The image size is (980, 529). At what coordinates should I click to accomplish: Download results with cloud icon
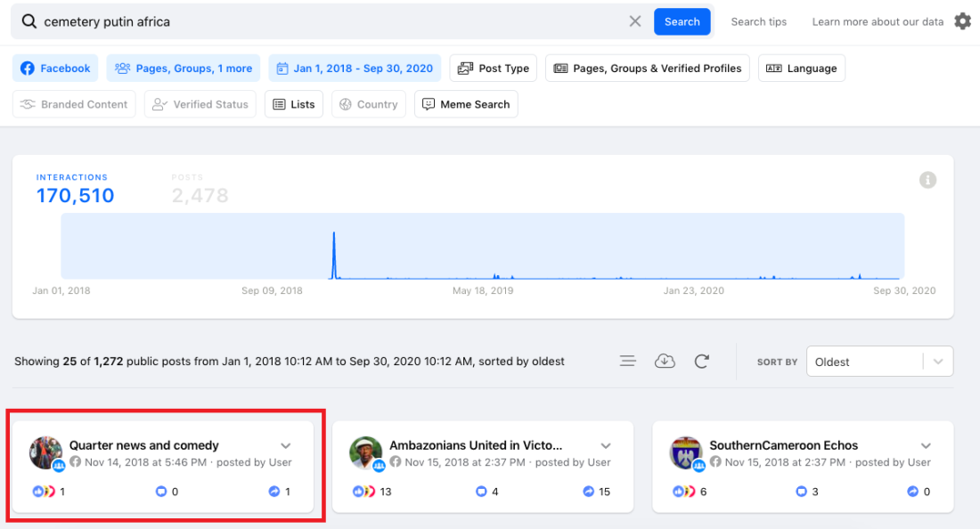(x=665, y=361)
